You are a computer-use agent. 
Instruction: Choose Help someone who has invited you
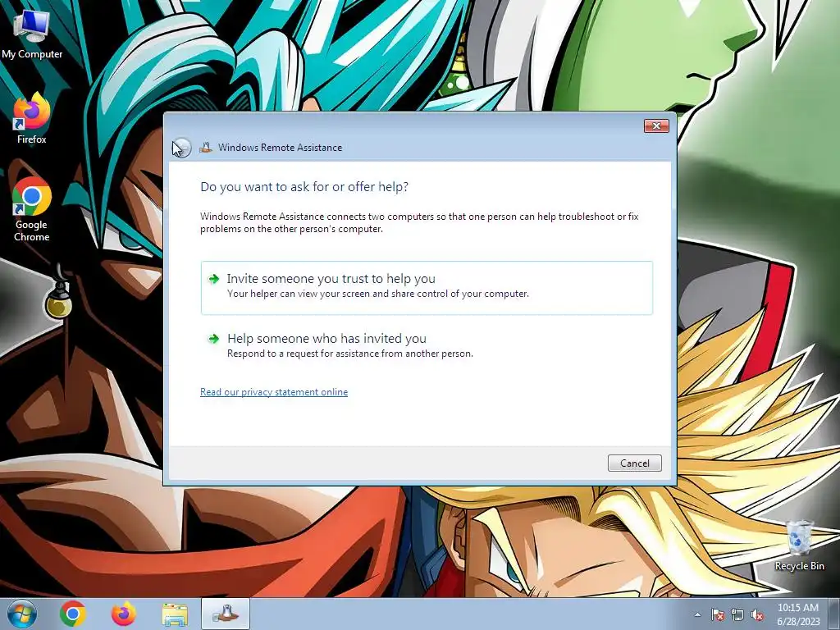[x=427, y=345]
